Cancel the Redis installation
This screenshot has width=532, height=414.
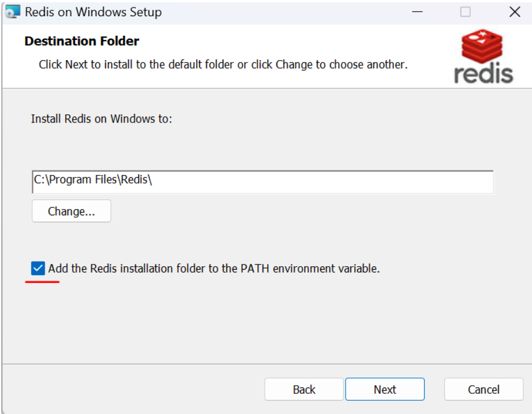point(484,389)
